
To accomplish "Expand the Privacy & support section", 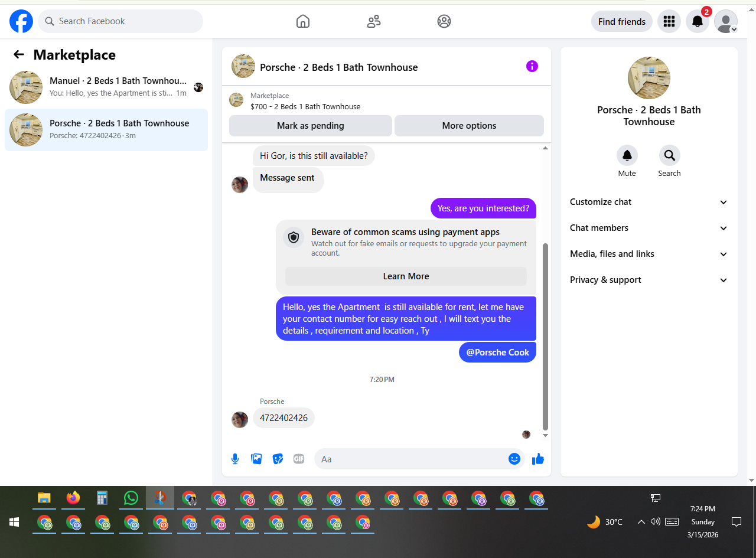I will coord(649,280).
